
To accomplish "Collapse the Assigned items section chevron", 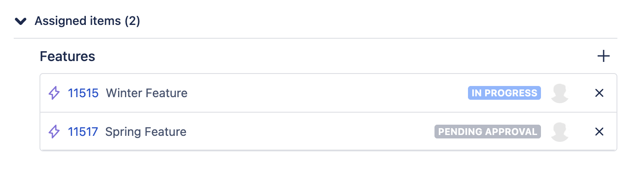I will pyautogui.click(x=20, y=21).
